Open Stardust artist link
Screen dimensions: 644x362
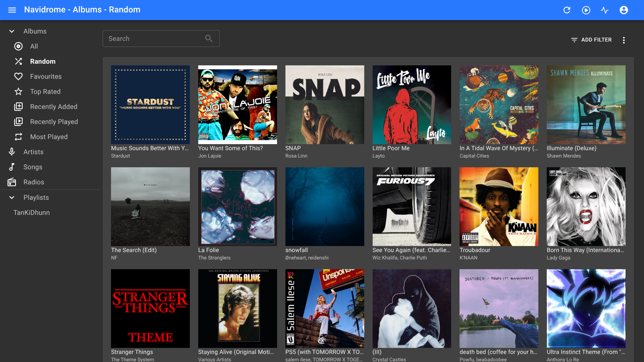[120, 156]
